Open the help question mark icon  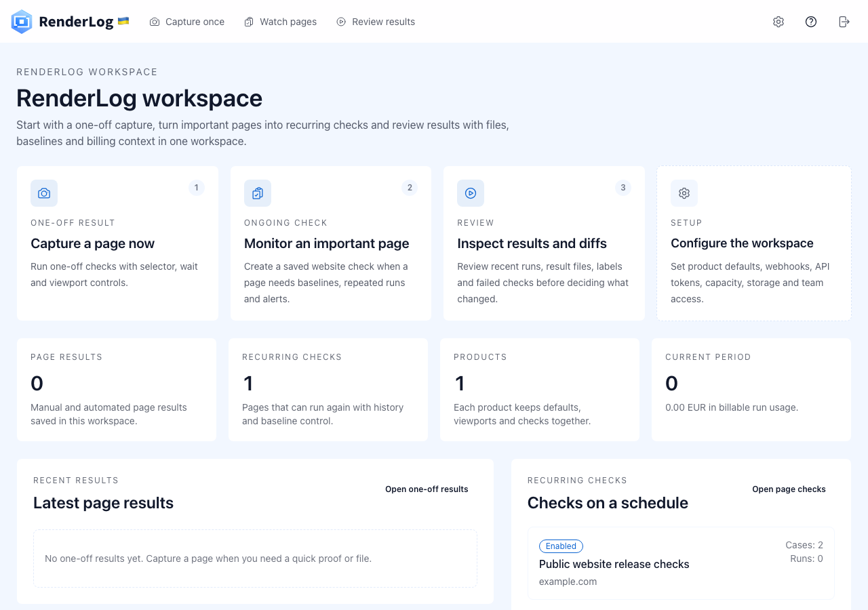[x=811, y=22]
